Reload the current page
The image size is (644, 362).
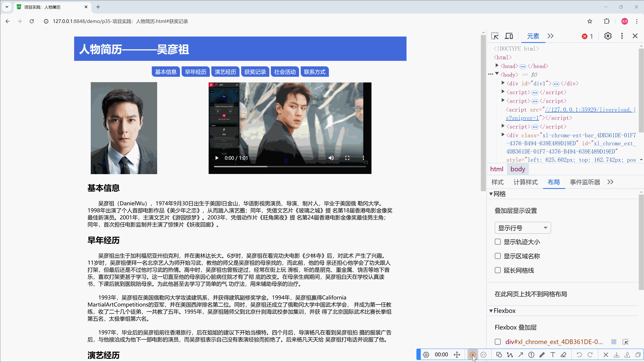click(x=32, y=21)
